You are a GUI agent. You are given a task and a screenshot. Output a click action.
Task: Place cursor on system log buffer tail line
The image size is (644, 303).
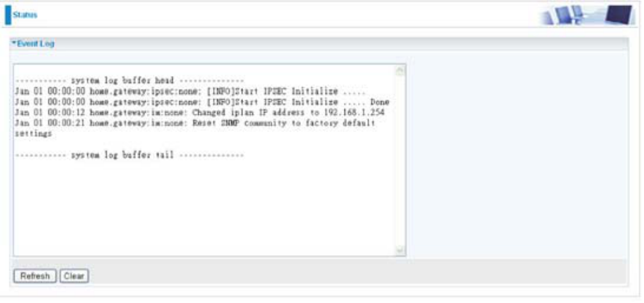coord(129,155)
